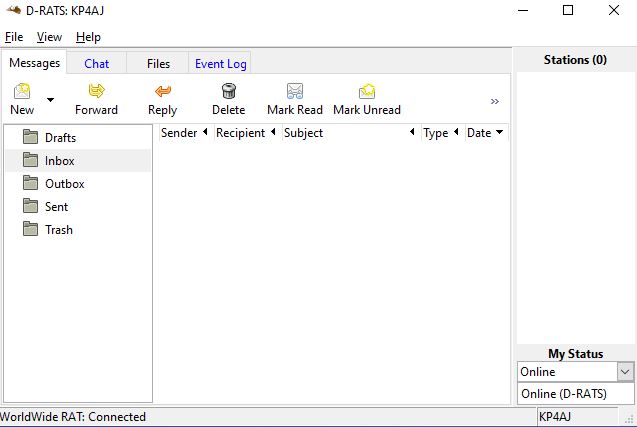Image resolution: width=637 pixels, height=427 pixels.
Task: Click the My Status label
Action: 576,354
